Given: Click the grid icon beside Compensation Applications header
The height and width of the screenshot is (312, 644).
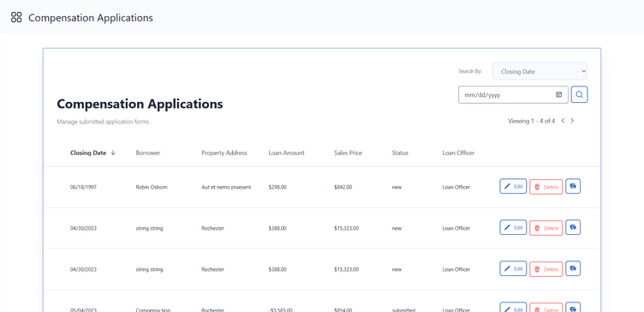Looking at the screenshot, I should click(x=16, y=17).
